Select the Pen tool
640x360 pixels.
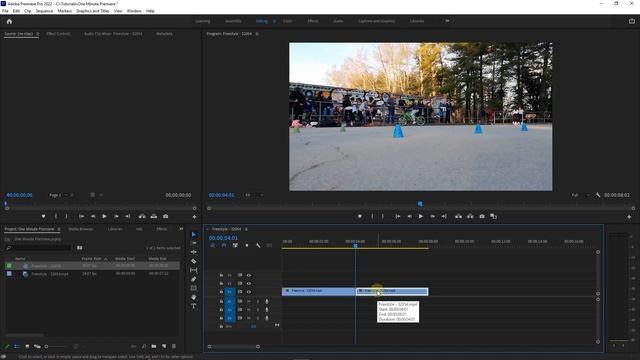tap(194, 279)
